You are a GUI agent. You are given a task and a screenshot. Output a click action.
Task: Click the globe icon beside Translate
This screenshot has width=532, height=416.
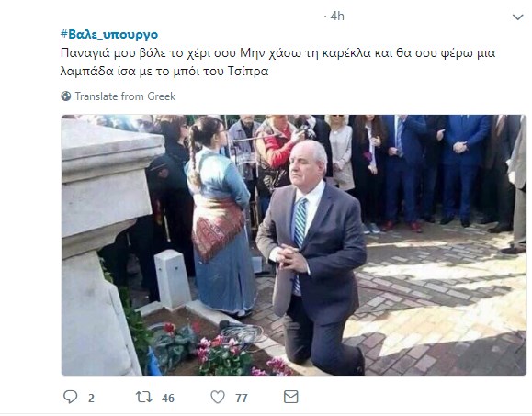(x=66, y=96)
